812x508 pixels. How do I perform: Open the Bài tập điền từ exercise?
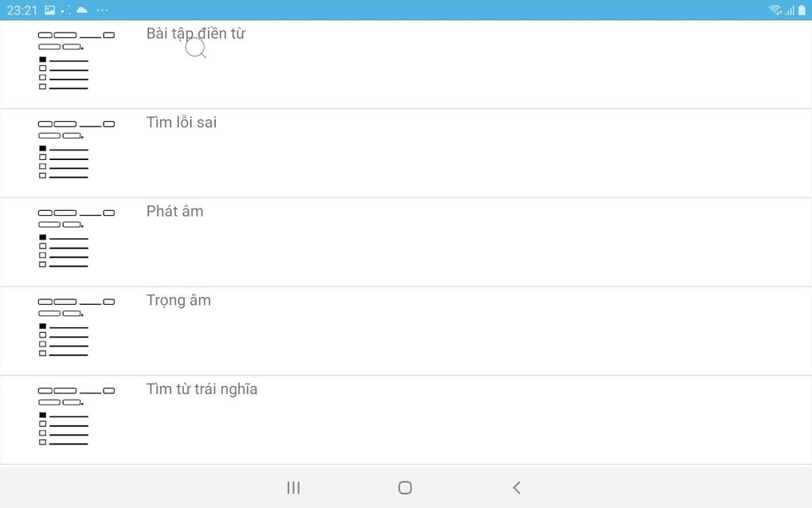[195, 33]
